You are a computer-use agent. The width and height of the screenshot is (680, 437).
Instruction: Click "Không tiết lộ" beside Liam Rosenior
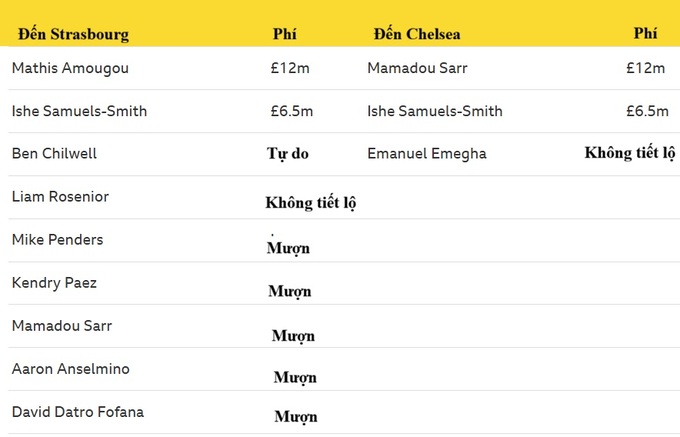pos(311,203)
